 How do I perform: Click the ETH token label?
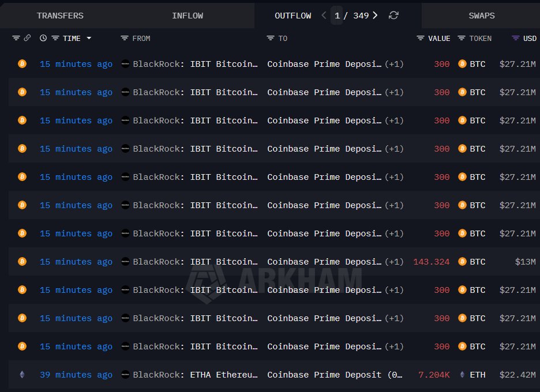pos(478,375)
